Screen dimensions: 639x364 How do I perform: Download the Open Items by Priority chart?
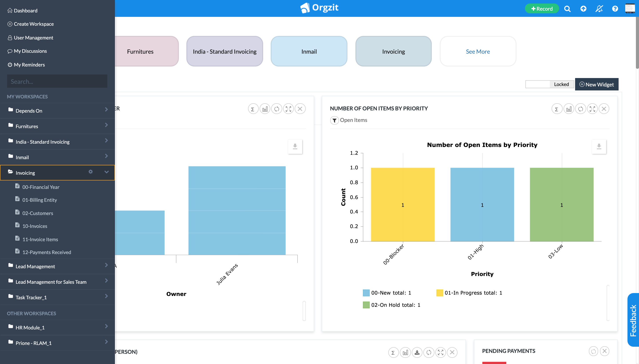[599, 147]
